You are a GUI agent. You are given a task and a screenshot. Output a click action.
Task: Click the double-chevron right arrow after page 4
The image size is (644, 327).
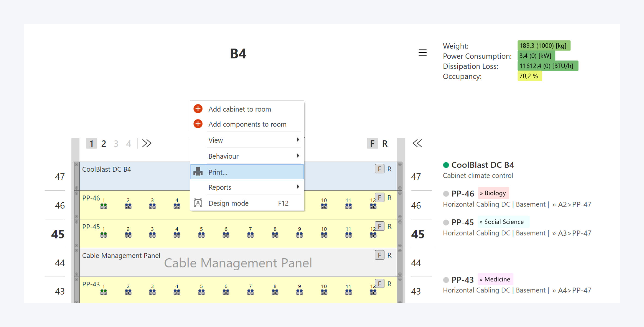tap(147, 143)
